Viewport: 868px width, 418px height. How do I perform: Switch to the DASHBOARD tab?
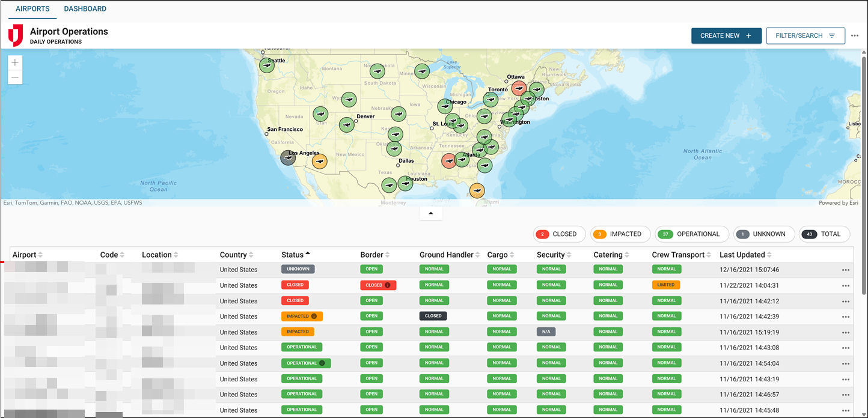pos(85,8)
